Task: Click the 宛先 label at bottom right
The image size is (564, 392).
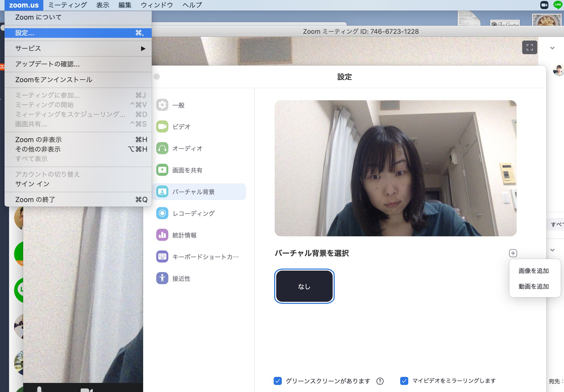Action: [x=556, y=381]
